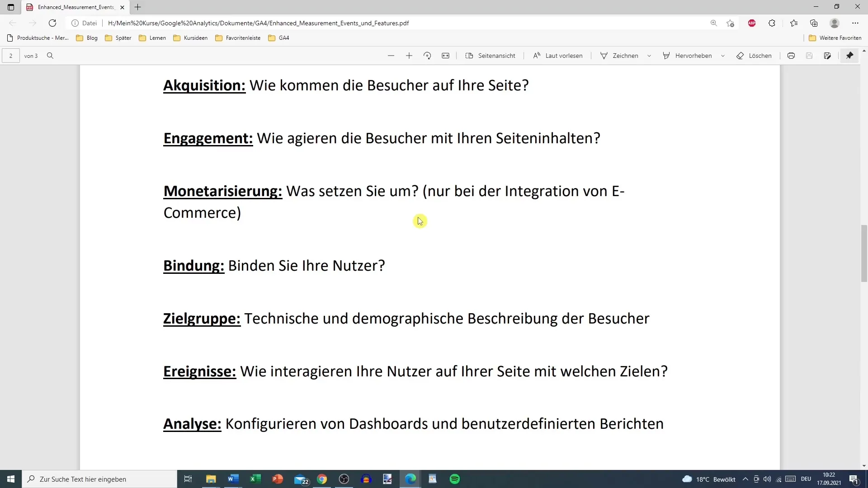The image size is (868, 488).
Task: Activate the Hervorheben highlight tool
Action: point(687,56)
